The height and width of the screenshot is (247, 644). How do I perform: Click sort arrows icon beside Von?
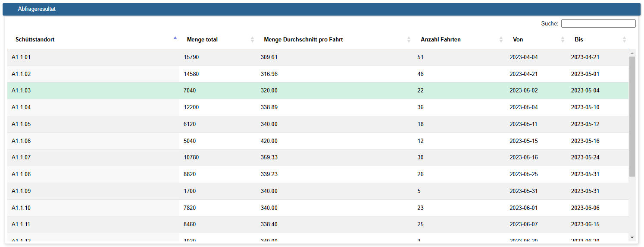coord(563,39)
